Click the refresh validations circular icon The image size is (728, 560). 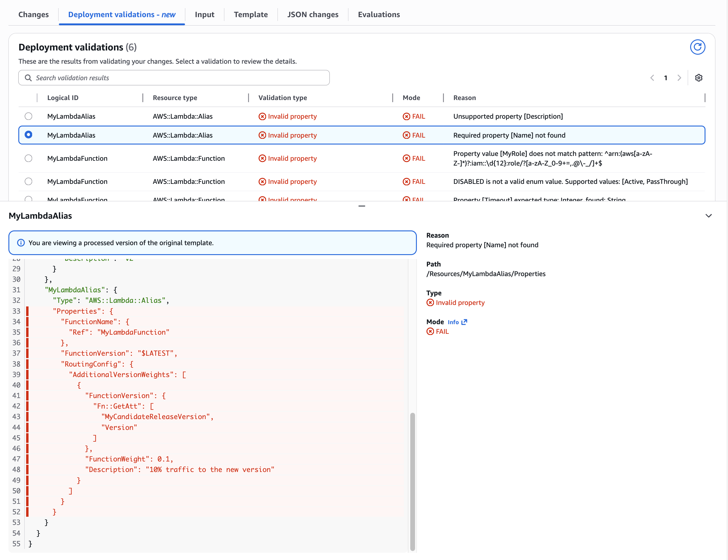point(697,47)
